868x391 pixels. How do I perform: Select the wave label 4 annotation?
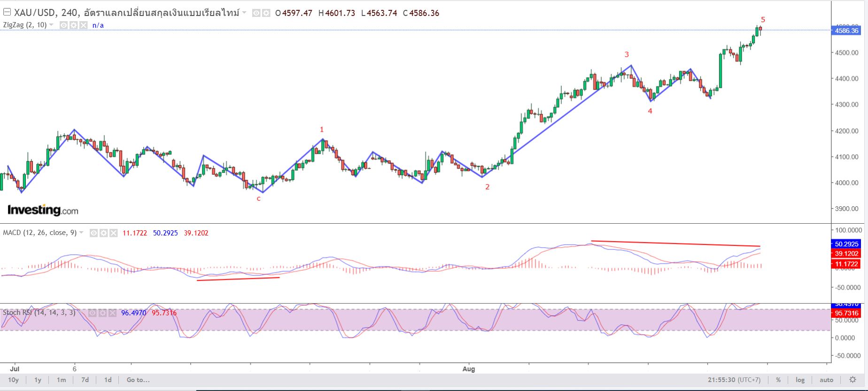point(650,111)
